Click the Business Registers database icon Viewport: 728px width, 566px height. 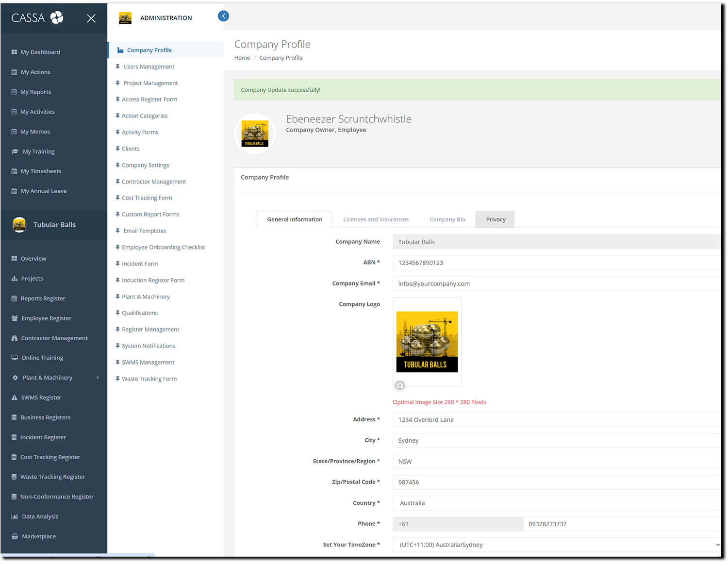(14, 417)
